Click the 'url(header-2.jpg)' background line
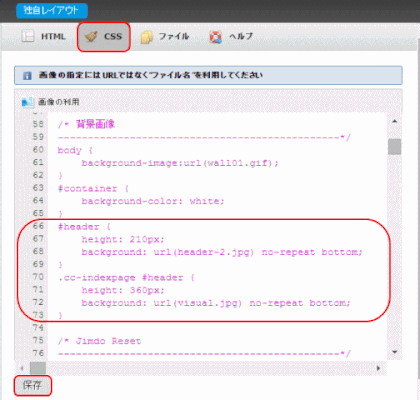The image size is (420, 400). [222, 252]
